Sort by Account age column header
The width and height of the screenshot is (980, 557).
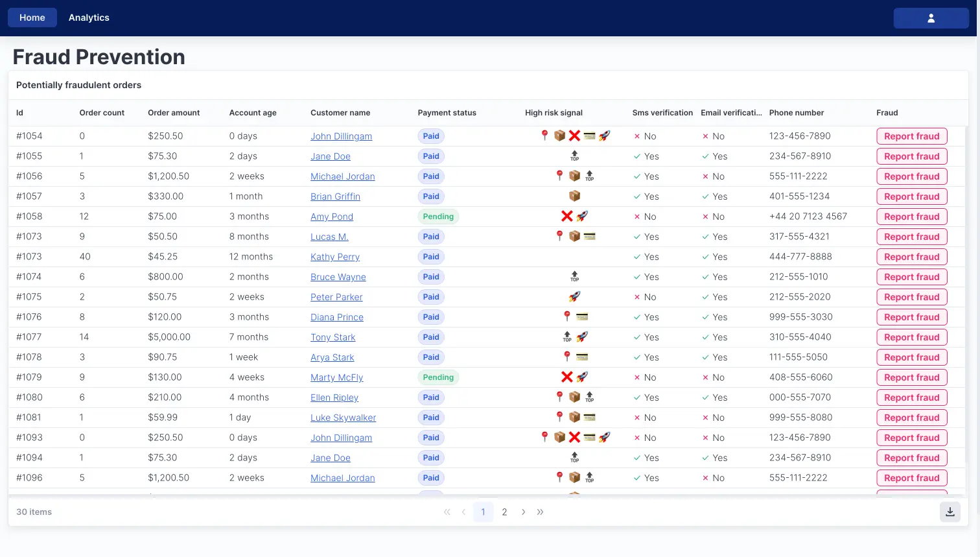pos(253,113)
